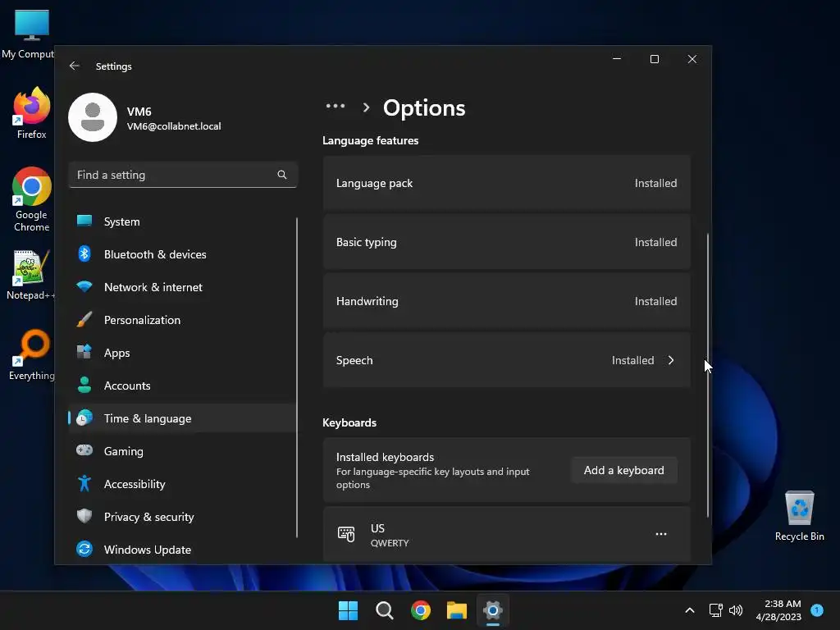
Task: Click the Basic typing row
Action: tap(506, 242)
